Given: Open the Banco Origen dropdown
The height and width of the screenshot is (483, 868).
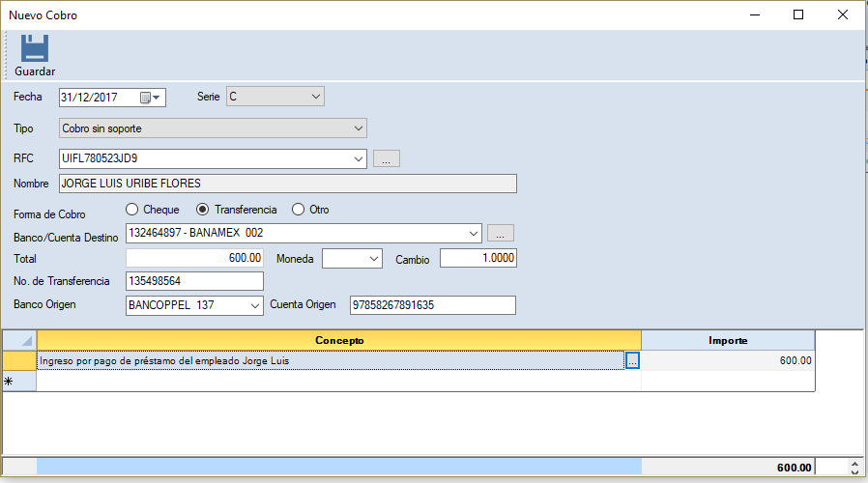Looking at the screenshot, I should [254, 305].
